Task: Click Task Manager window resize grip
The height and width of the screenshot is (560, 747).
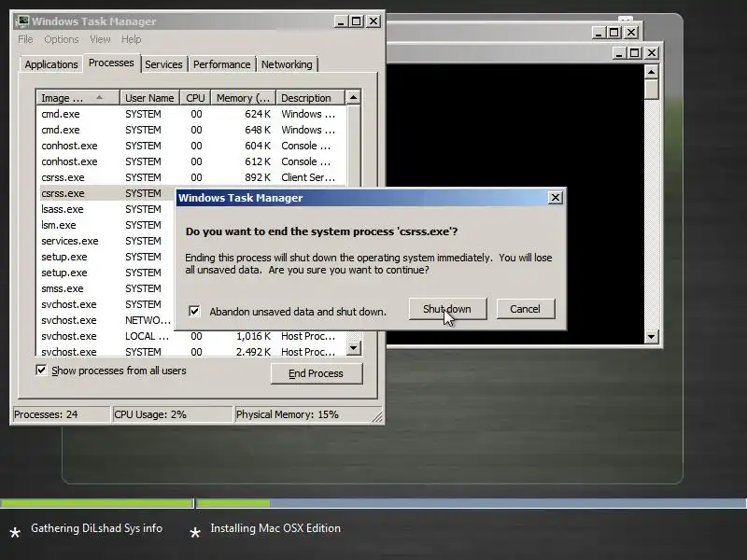Action: click(x=377, y=416)
